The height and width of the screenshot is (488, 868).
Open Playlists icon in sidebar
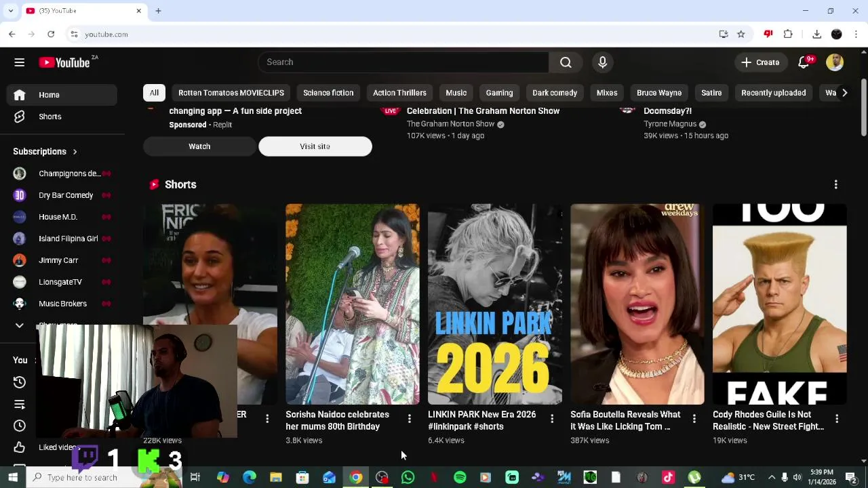[19, 404]
